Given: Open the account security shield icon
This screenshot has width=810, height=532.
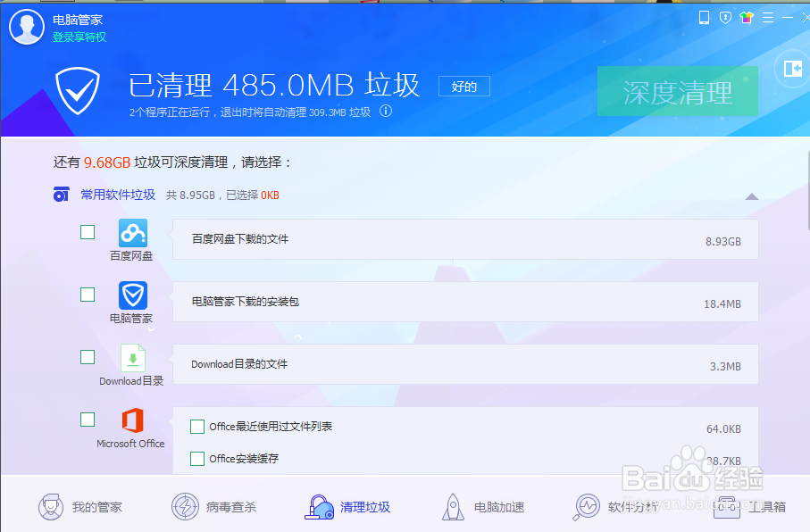Looking at the screenshot, I should 725,17.
